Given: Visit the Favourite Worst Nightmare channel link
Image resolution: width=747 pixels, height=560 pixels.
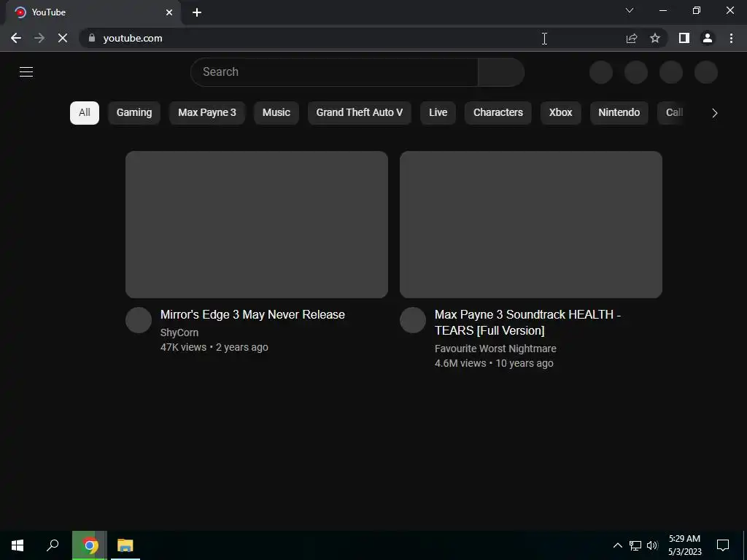Looking at the screenshot, I should (495, 349).
